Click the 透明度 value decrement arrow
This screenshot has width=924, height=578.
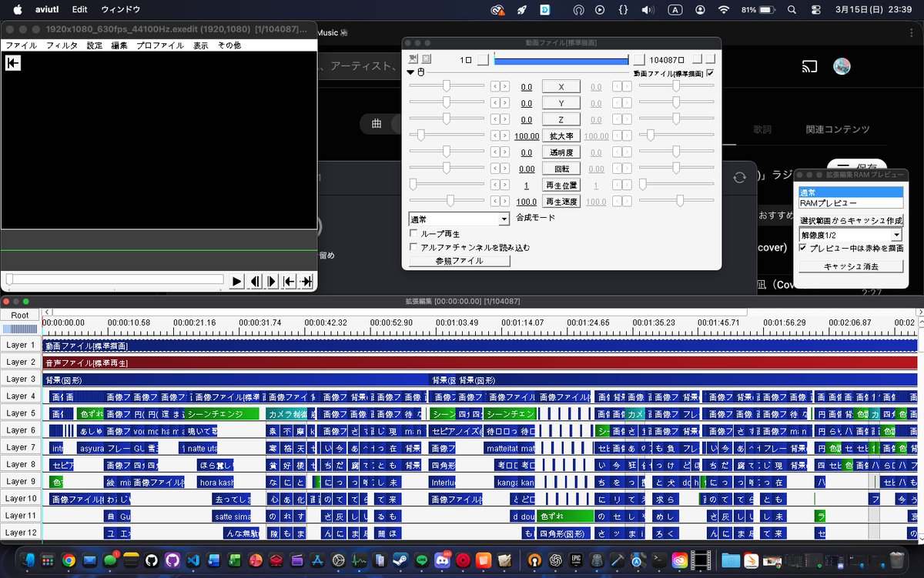pyautogui.click(x=495, y=152)
